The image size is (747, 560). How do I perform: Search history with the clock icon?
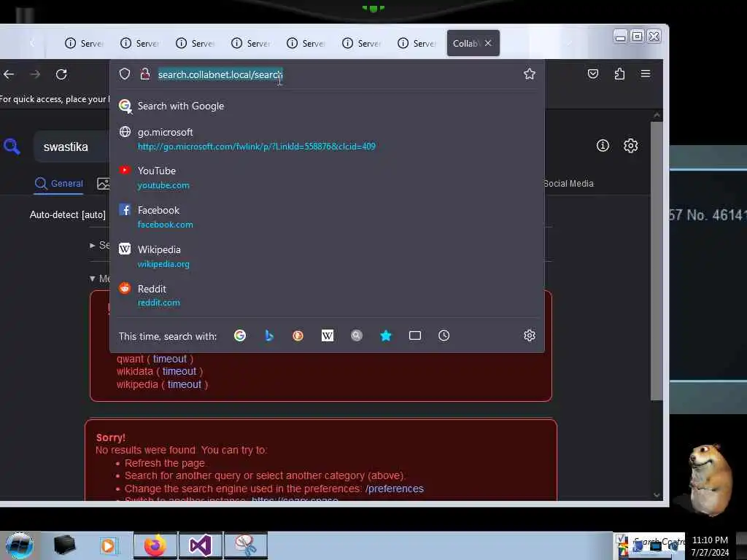point(444,335)
